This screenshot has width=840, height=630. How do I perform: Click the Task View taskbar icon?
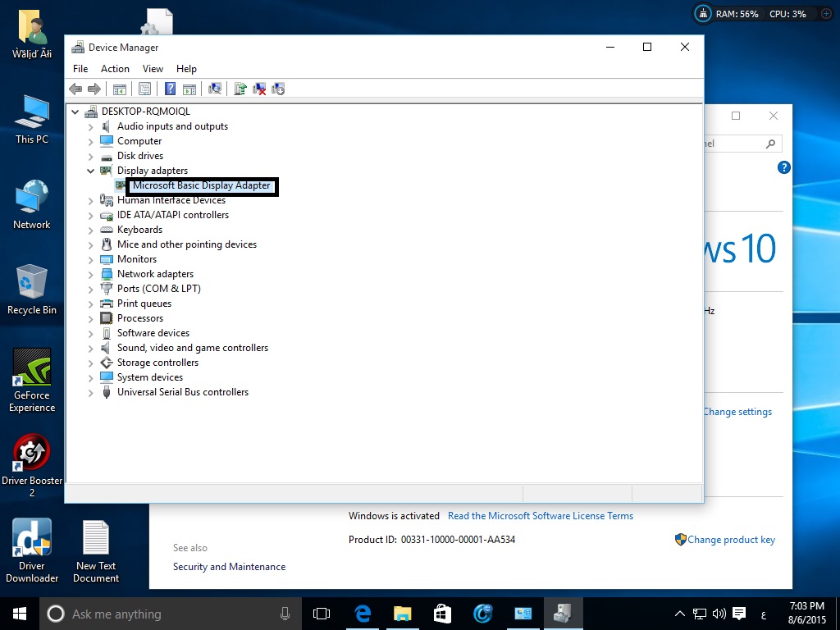[322, 614]
